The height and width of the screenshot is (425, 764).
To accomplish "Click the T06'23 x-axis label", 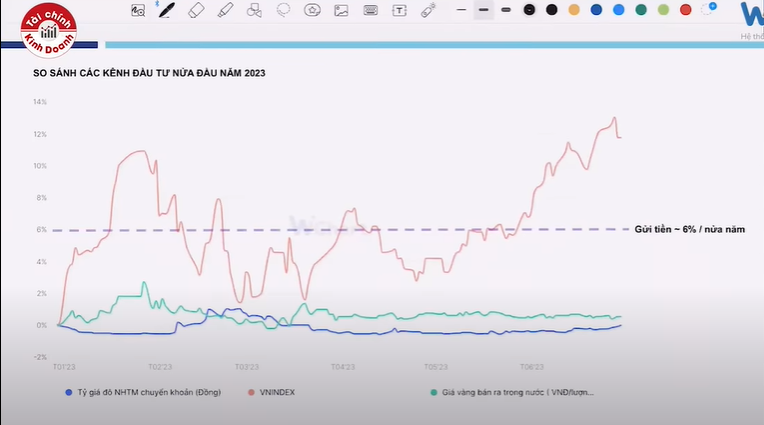I will (532, 367).
